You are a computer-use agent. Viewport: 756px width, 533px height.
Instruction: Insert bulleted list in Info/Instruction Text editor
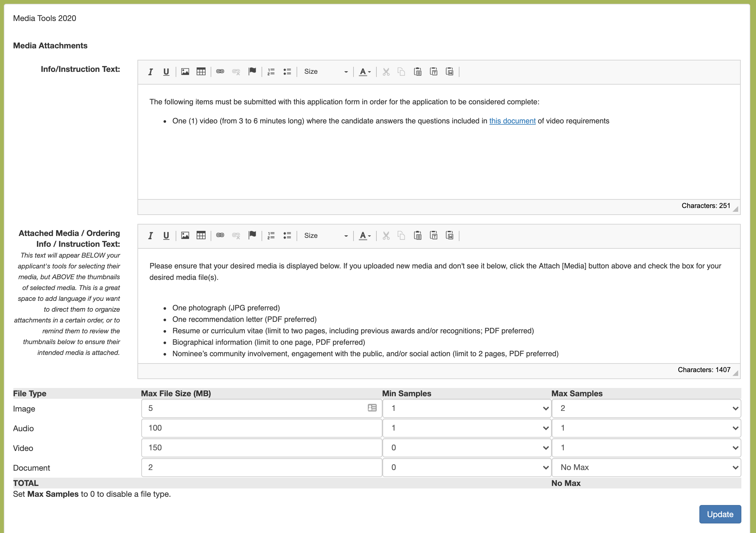click(287, 72)
